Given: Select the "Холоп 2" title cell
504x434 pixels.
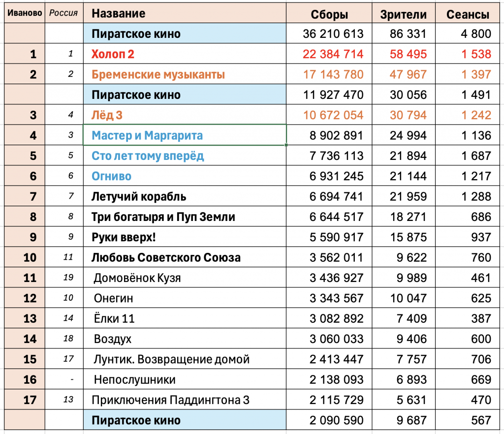Looking at the screenshot, I should pyautogui.click(x=185, y=54).
